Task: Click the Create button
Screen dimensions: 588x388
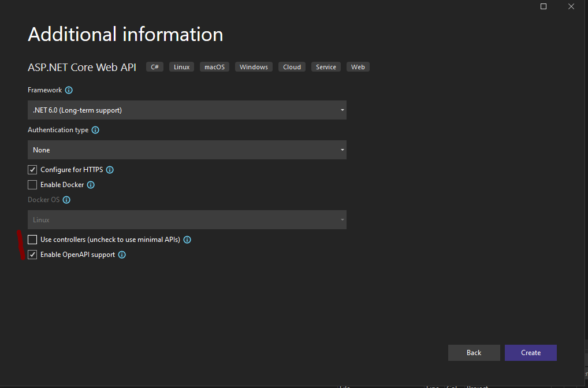Action: pos(530,353)
